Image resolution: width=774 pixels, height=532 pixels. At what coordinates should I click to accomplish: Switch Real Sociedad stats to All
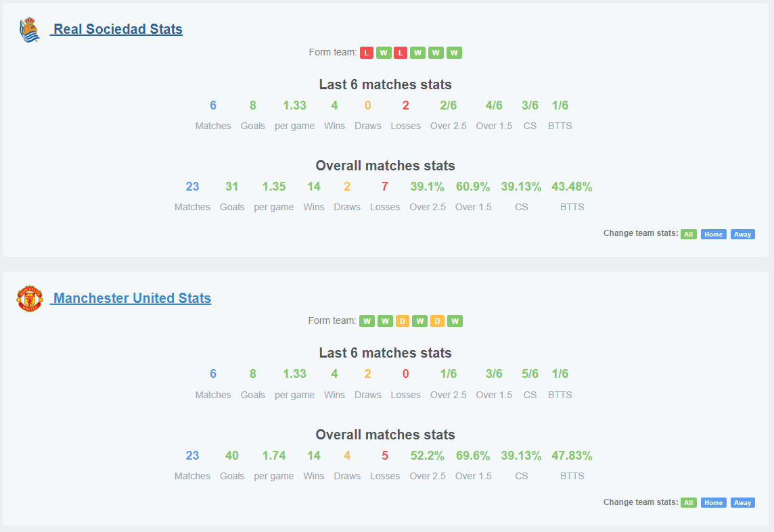click(689, 234)
